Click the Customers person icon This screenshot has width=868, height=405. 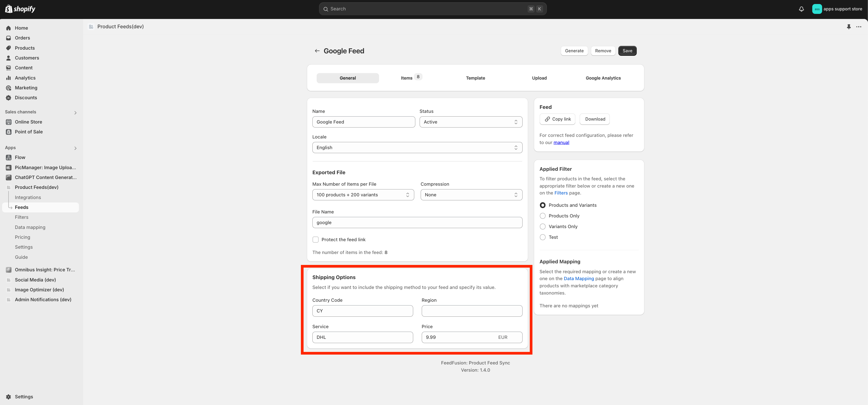coord(9,58)
